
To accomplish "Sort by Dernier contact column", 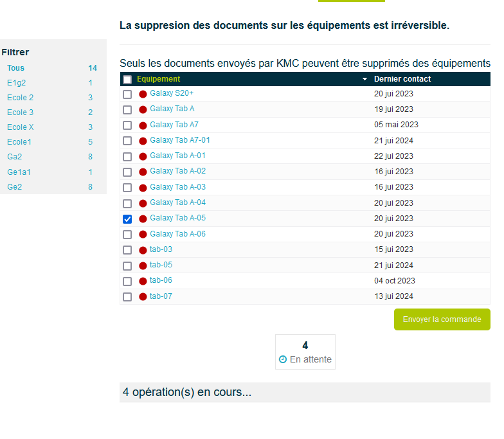I will [x=402, y=79].
